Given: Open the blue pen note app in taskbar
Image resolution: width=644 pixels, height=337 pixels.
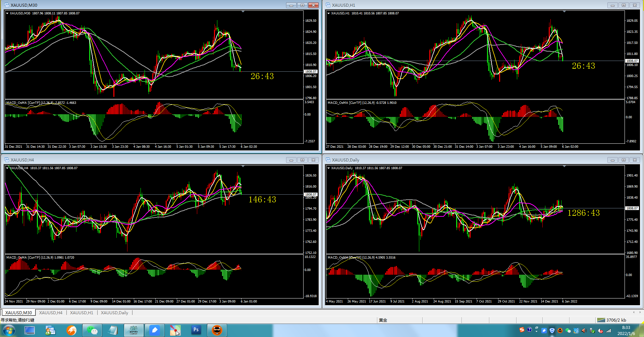Looking at the screenshot, I should (x=155, y=330).
